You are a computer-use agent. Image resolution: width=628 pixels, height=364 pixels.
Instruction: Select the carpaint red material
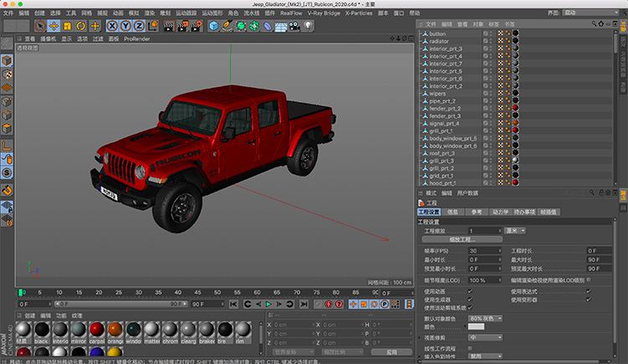(96, 332)
